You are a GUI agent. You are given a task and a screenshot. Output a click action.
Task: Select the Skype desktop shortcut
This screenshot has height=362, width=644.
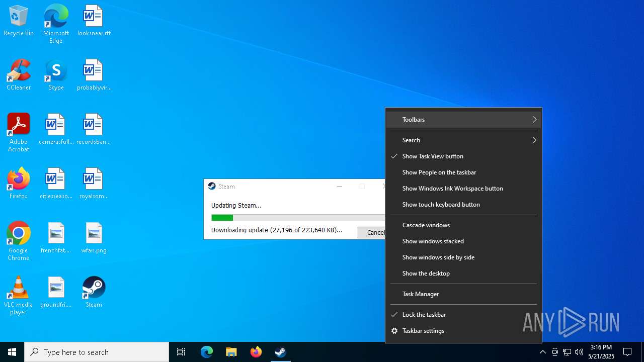pos(56,75)
